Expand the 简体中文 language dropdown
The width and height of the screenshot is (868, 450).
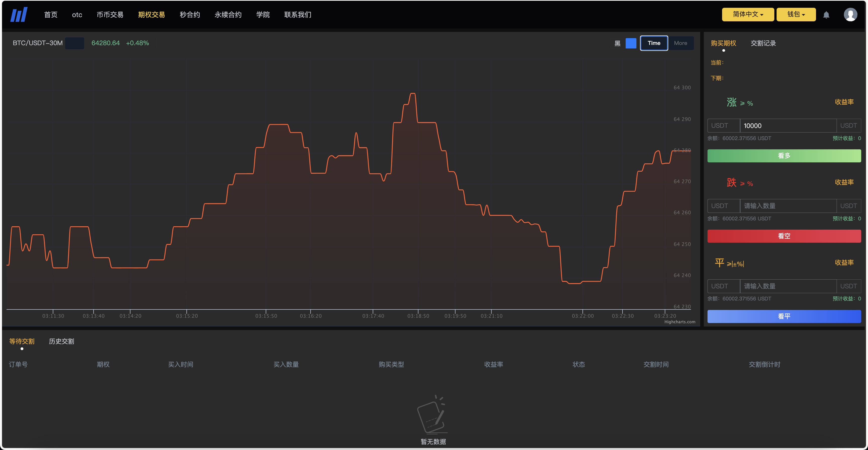pos(748,15)
